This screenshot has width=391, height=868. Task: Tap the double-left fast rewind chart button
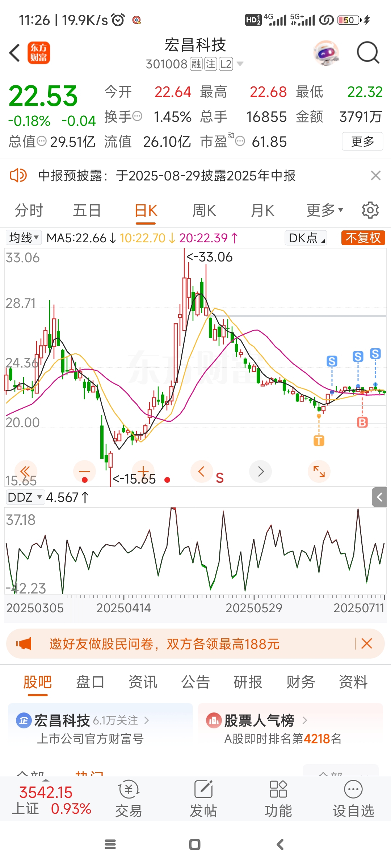[x=25, y=471]
